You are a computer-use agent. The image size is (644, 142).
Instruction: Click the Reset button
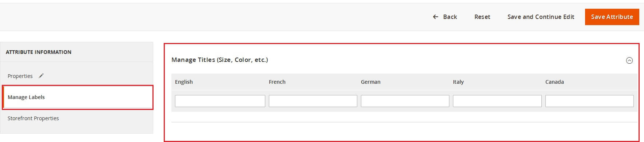(482, 17)
